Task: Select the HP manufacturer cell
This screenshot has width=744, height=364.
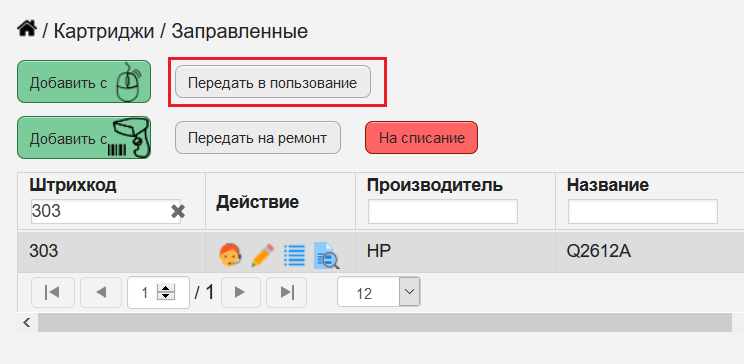Action: point(456,252)
